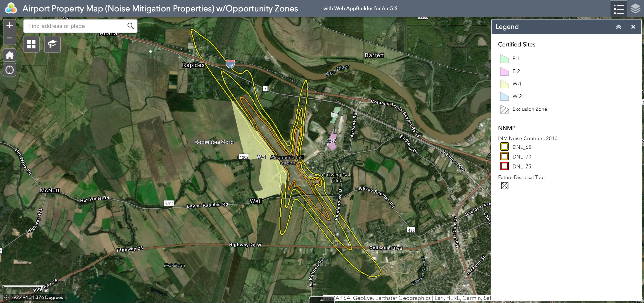Click the zoom out minus button
Screen dimensions: 644x303
pos(9,38)
